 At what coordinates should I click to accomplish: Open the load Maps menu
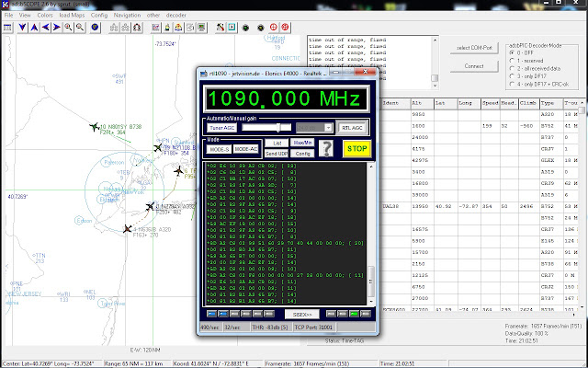[x=72, y=16]
